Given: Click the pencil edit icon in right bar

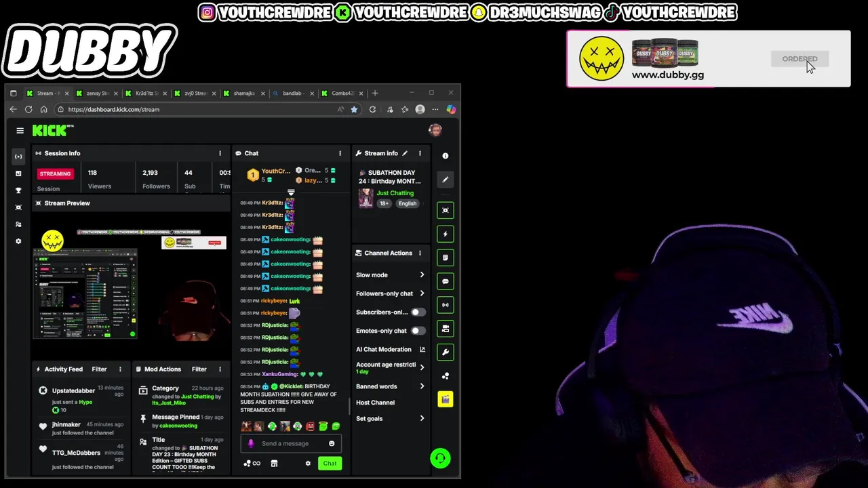Looking at the screenshot, I should click(446, 180).
